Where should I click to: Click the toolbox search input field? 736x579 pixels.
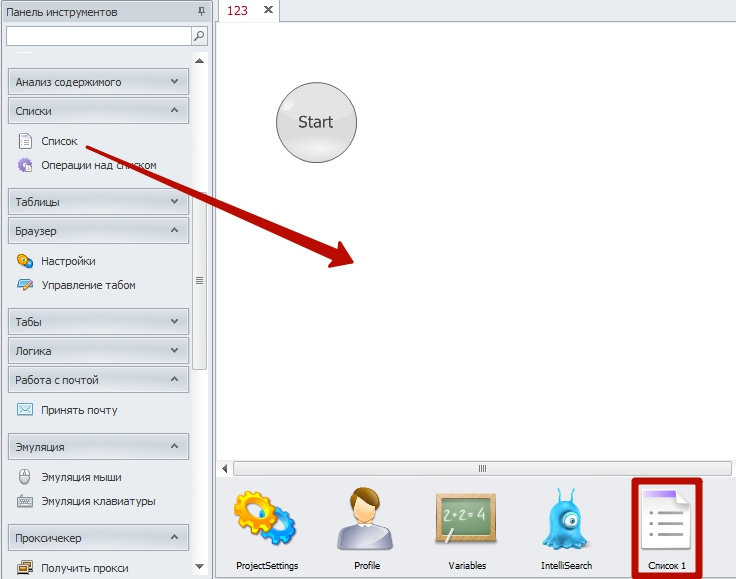point(97,36)
